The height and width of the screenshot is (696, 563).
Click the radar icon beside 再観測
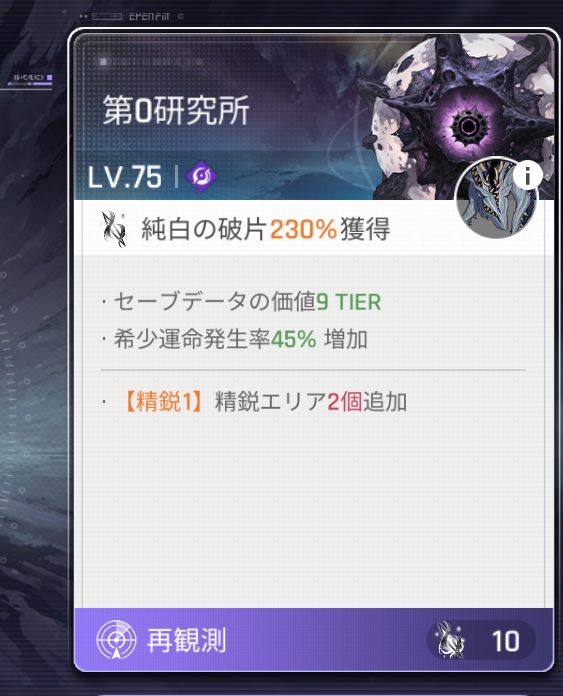[x=116, y=640]
